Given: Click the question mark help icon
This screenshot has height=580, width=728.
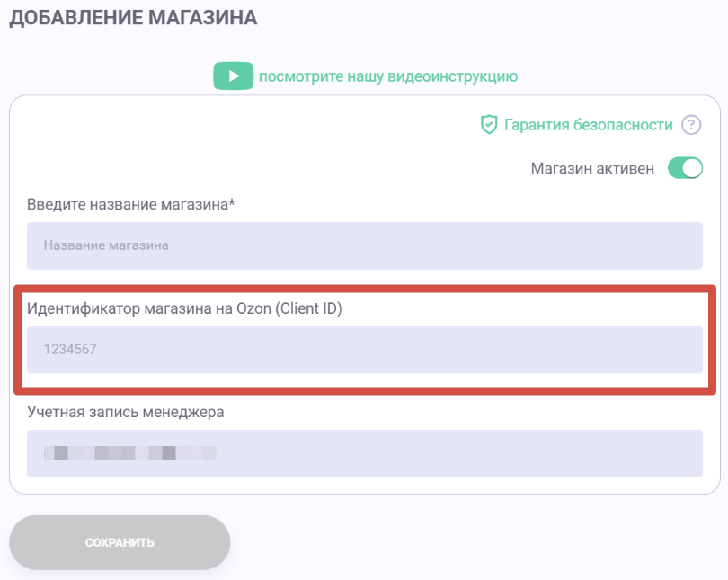Looking at the screenshot, I should [691, 125].
